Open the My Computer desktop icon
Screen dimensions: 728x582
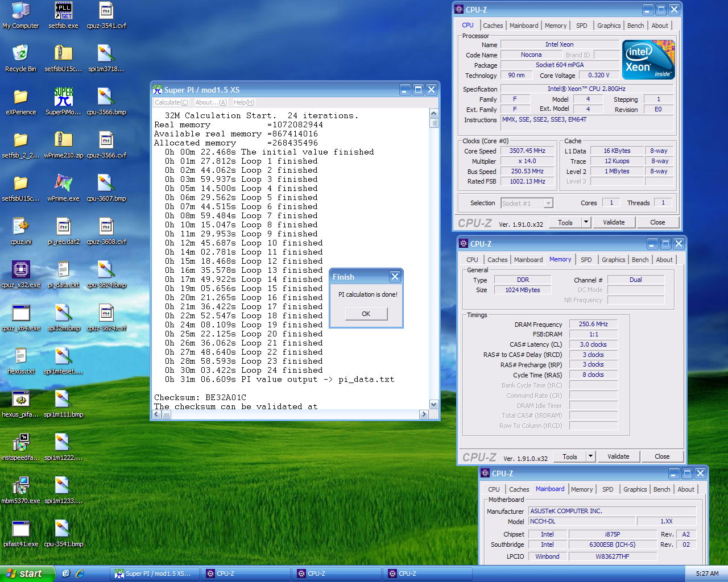[21, 15]
